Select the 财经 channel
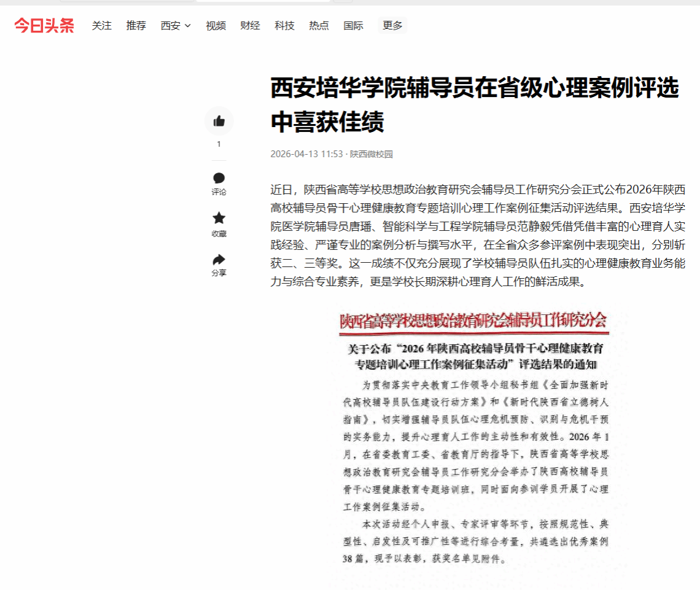The height and width of the screenshot is (590, 700). point(250,25)
